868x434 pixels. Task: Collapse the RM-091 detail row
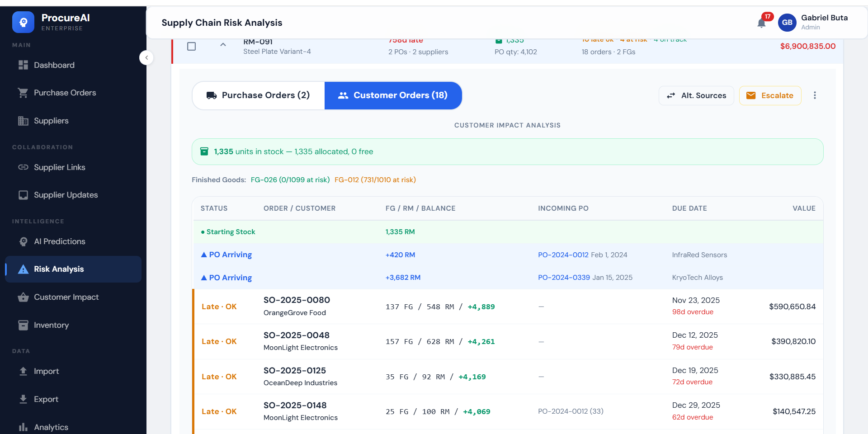point(223,45)
